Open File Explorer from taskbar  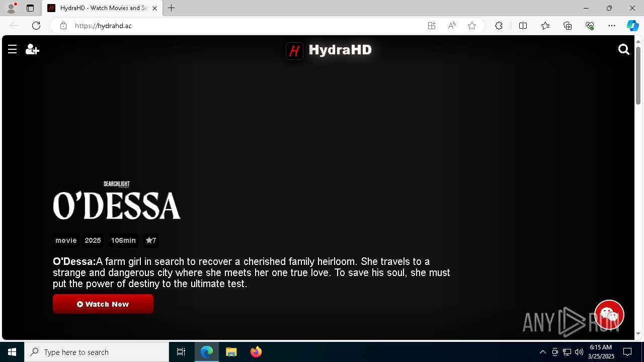(231, 352)
